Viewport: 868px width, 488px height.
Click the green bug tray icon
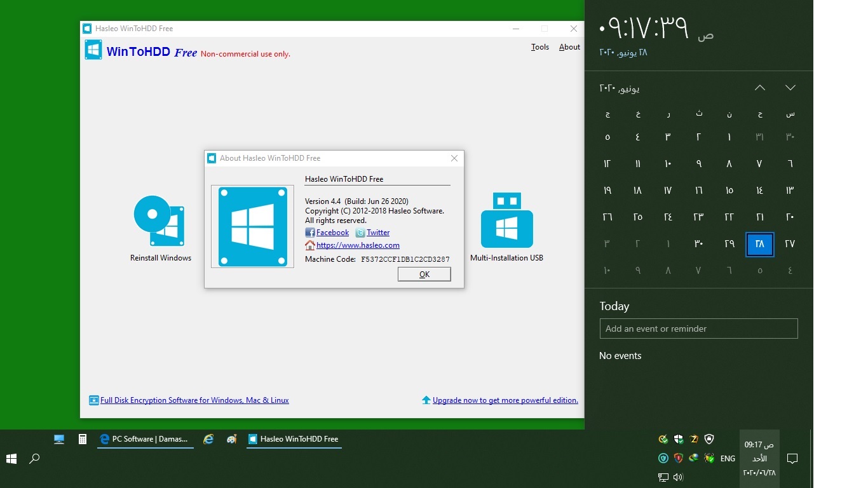click(709, 458)
